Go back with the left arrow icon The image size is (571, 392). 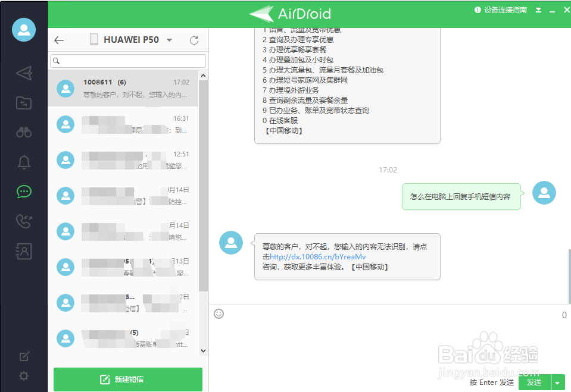[x=59, y=40]
